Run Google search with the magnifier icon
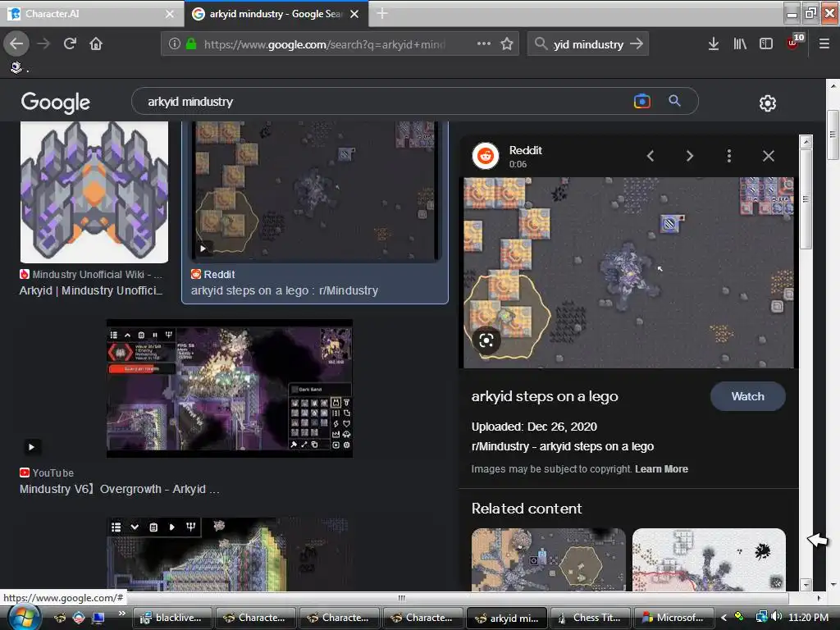The image size is (840, 630). (x=674, y=101)
